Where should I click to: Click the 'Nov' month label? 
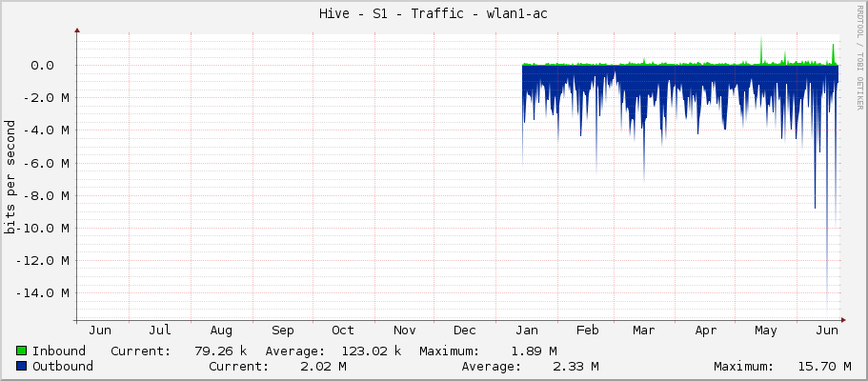point(404,331)
